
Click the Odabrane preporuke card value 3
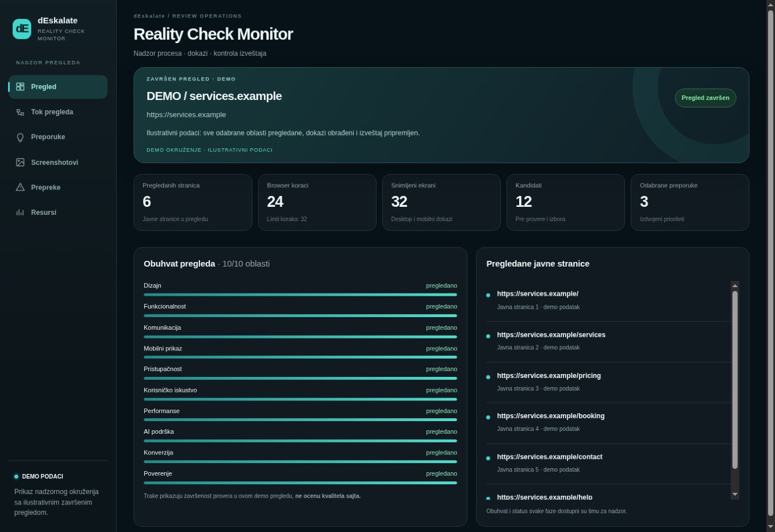click(x=644, y=202)
